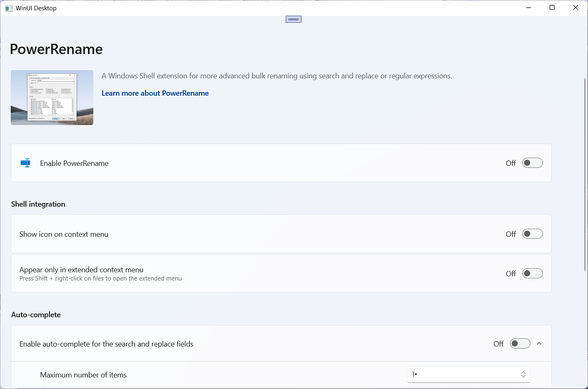
Task: Toggle the Enable PowerRename switch
Action: 532,163
